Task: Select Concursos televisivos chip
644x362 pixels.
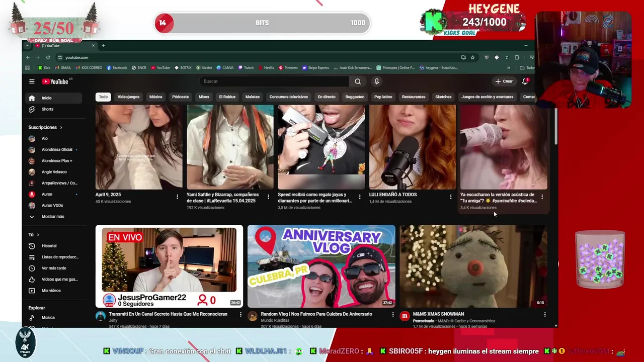Action: click(288, 97)
